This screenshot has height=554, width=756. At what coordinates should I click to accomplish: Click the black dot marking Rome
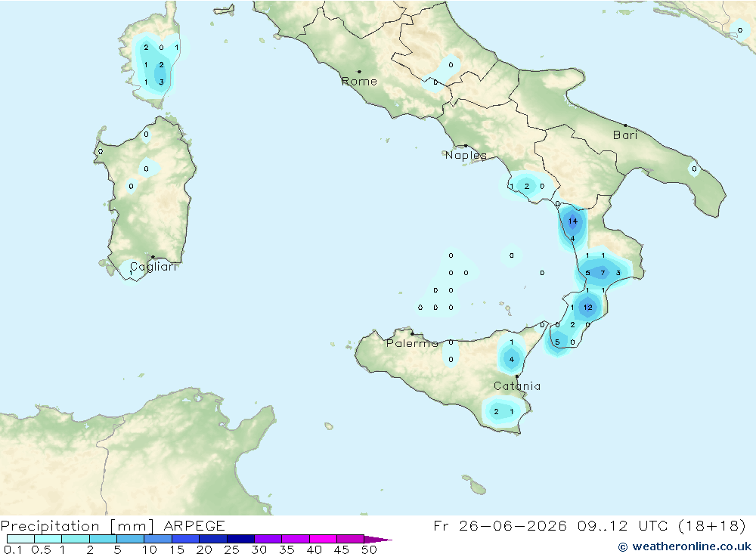pos(359,72)
